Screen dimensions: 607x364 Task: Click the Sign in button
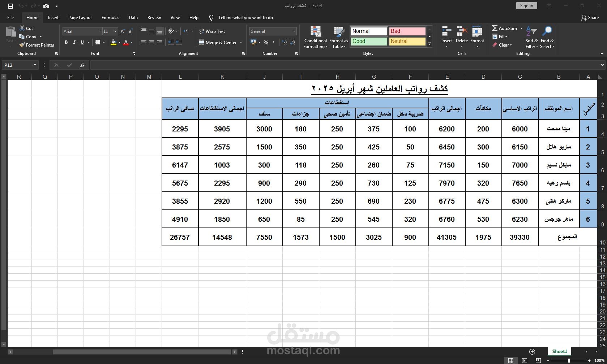[526, 5]
